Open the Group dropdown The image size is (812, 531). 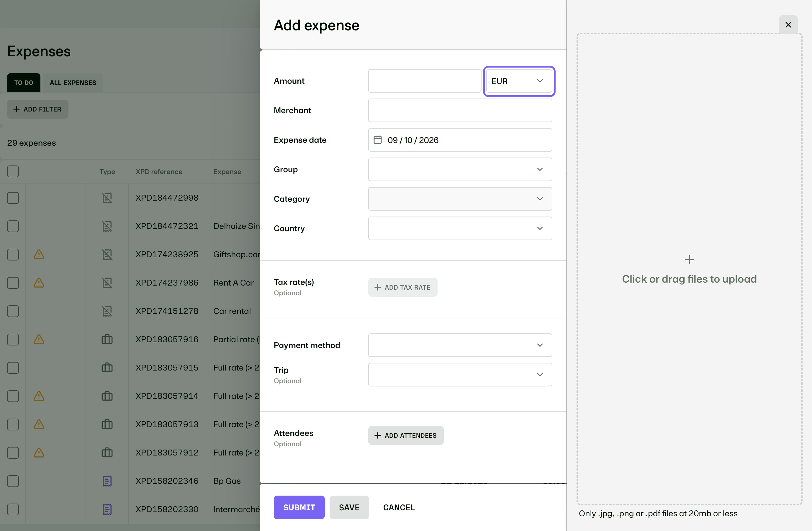tap(460, 169)
